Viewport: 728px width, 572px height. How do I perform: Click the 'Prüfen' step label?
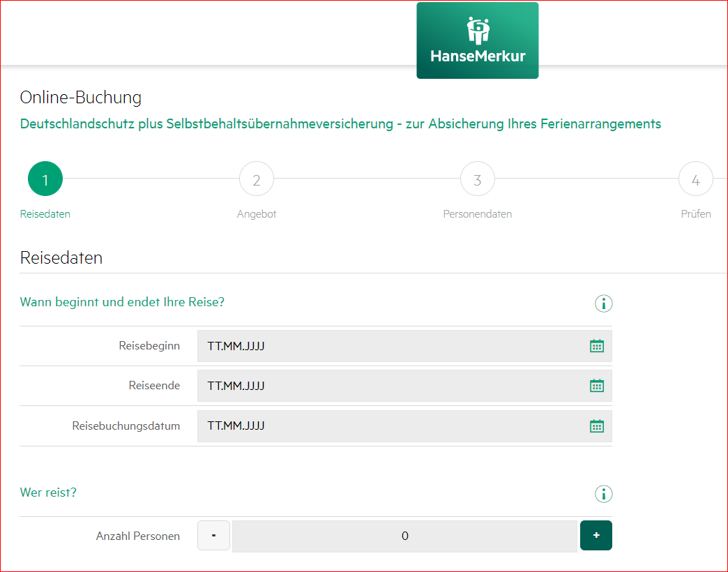click(x=695, y=214)
